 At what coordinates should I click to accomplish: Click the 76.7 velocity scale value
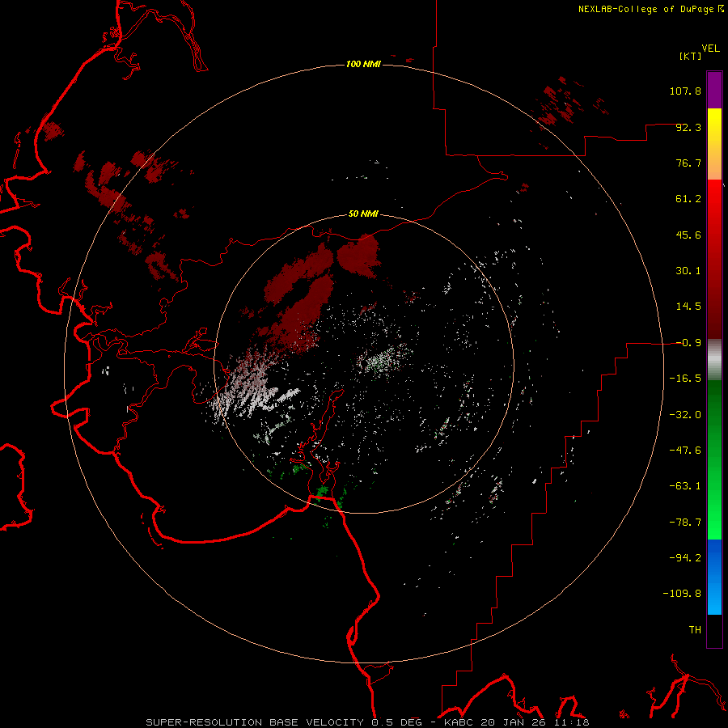click(x=688, y=163)
